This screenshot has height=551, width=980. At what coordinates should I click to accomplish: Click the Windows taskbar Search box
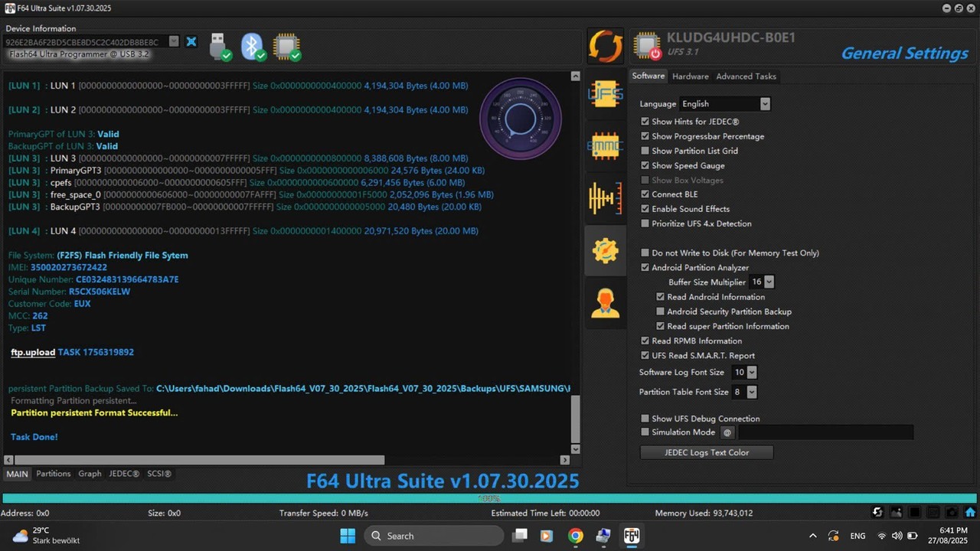435,536
